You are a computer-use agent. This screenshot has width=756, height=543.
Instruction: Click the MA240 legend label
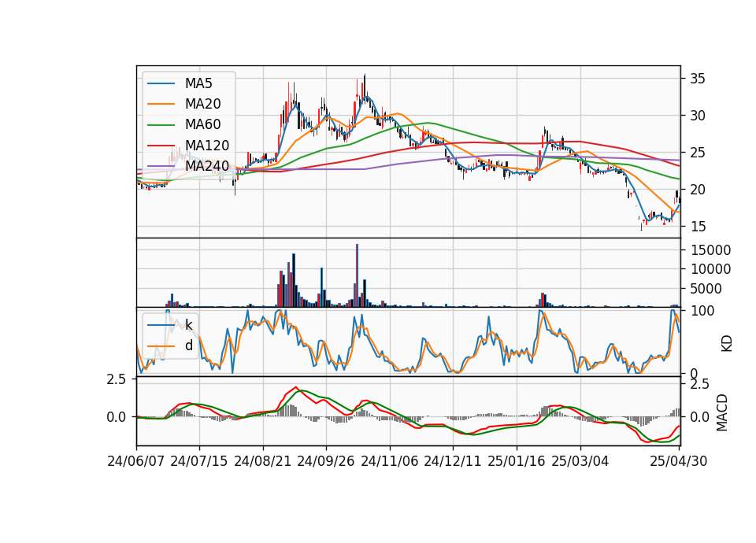207,166
